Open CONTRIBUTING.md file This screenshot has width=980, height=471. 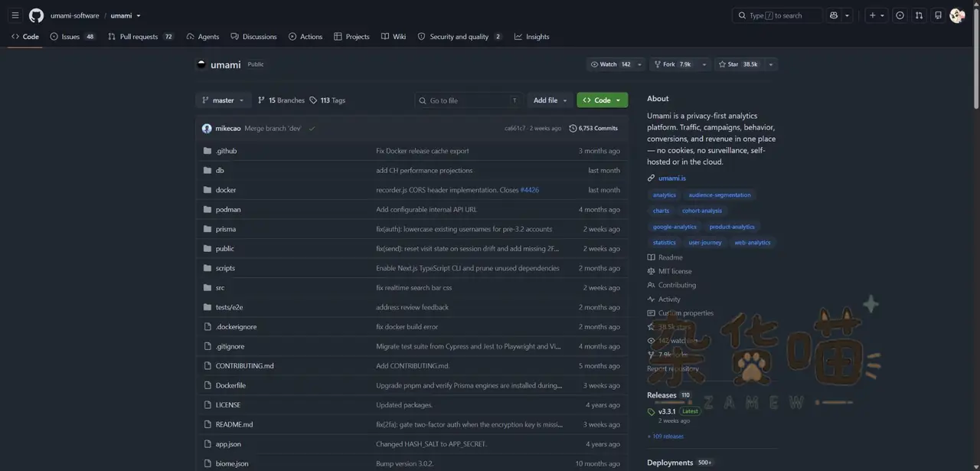tap(244, 365)
